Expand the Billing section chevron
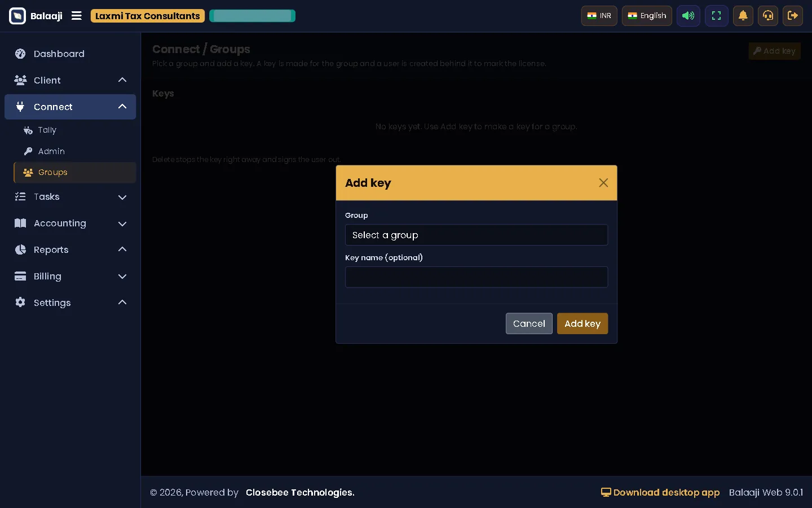812x508 pixels. pos(122,277)
